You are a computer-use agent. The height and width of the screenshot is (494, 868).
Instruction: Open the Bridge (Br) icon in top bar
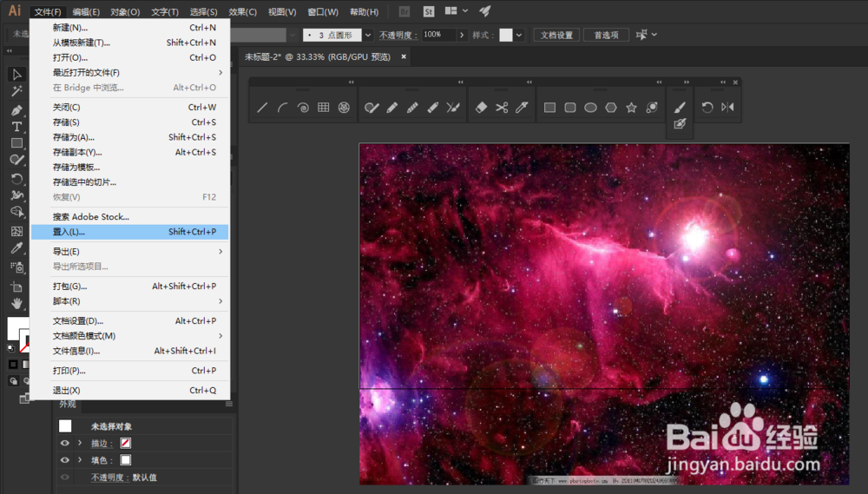click(x=404, y=11)
